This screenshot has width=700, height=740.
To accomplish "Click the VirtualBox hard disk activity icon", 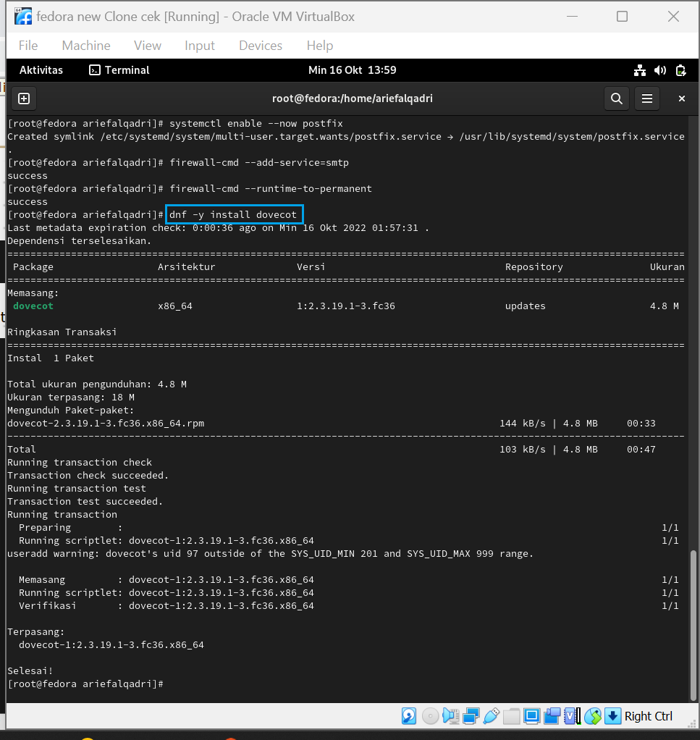I will click(x=408, y=716).
